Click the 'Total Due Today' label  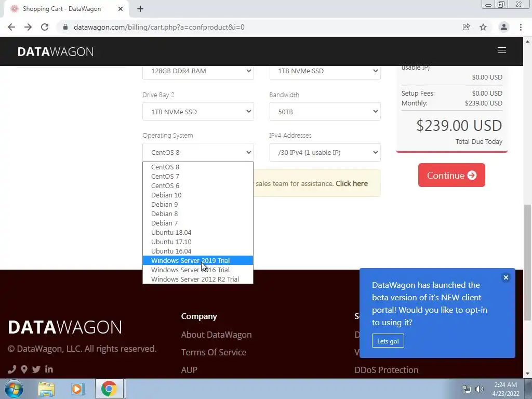[478, 141]
